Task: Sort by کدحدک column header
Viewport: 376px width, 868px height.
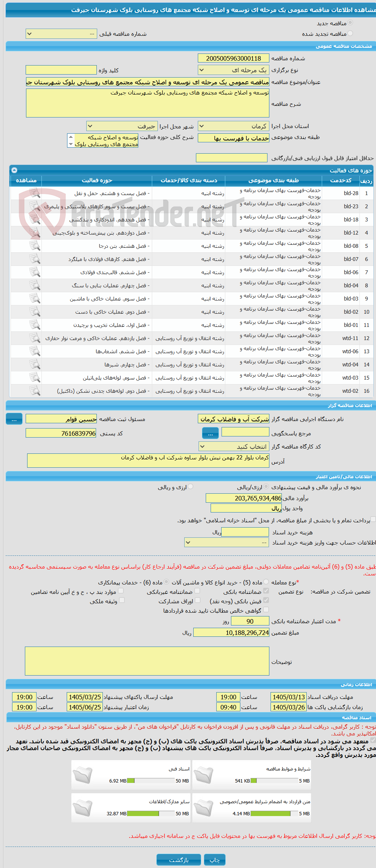Action: (341, 180)
